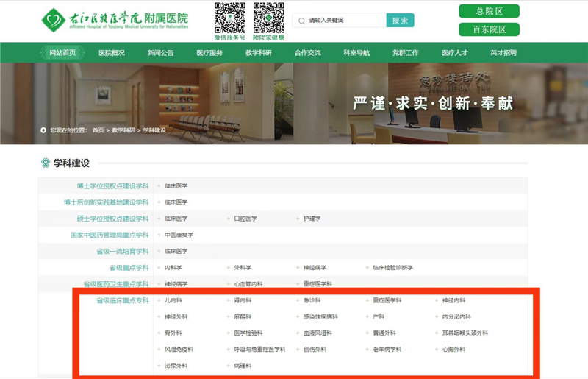
Task: Open the 网站首页 nav item
Action: click(x=62, y=52)
